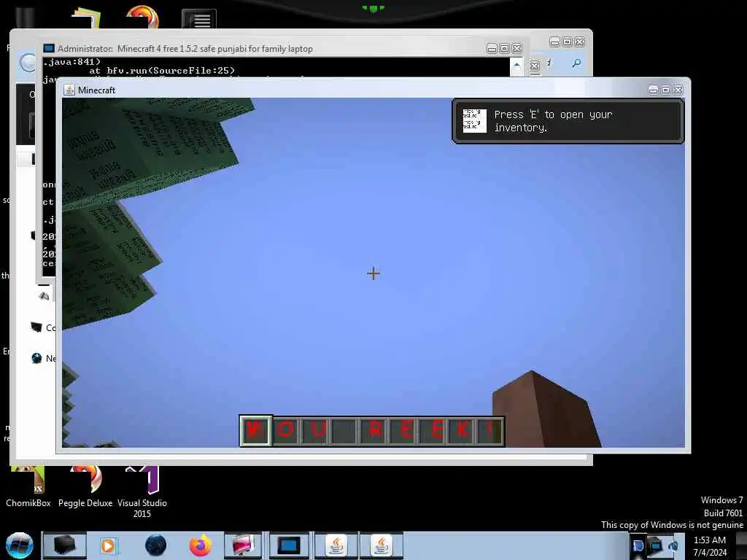Screen dimensions: 747x560
Task: Open the Windows Start menu orb
Action: pos(20,545)
